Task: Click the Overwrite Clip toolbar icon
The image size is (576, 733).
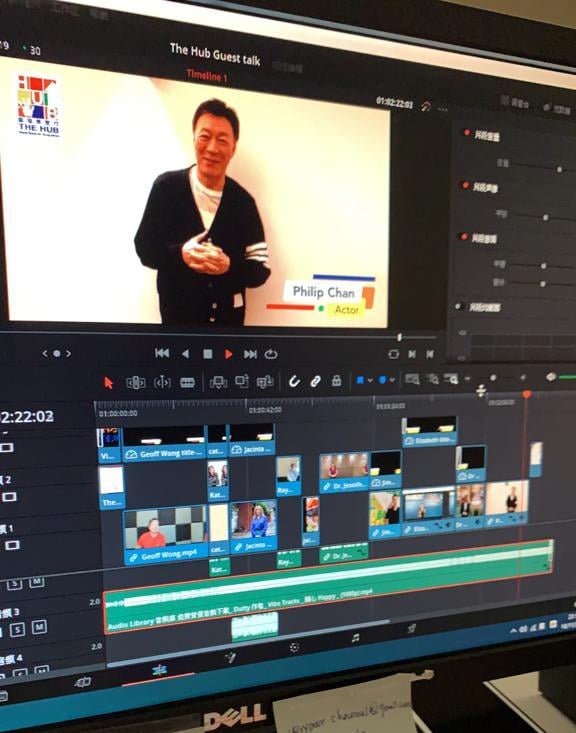Action: (242, 381)
